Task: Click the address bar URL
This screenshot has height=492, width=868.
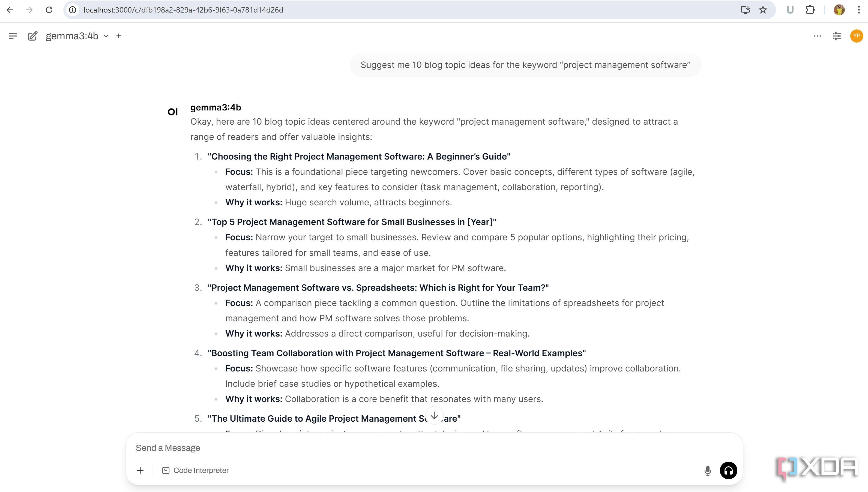Action: [184, 10]
